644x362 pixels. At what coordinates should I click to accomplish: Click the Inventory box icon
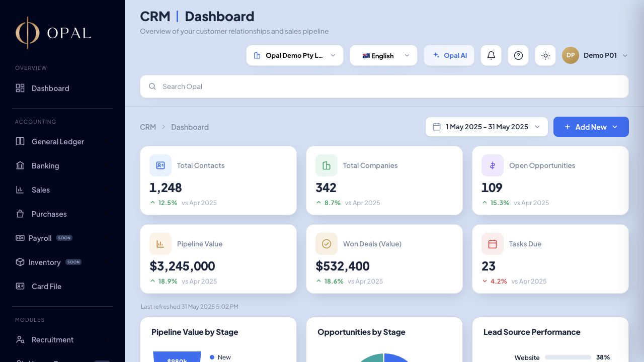pos(20,262)
